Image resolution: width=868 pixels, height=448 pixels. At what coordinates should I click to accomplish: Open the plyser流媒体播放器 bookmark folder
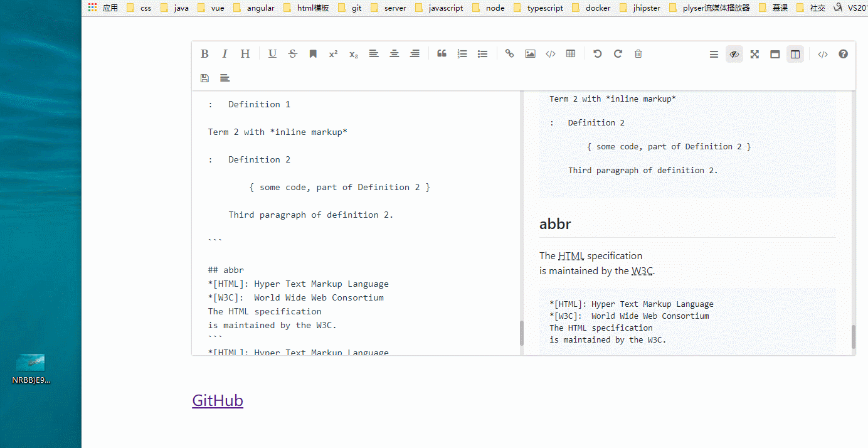click(709, 8)
